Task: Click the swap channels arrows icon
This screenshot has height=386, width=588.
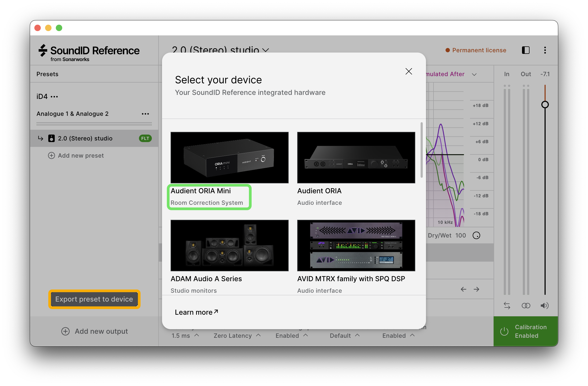Action: 507,306
